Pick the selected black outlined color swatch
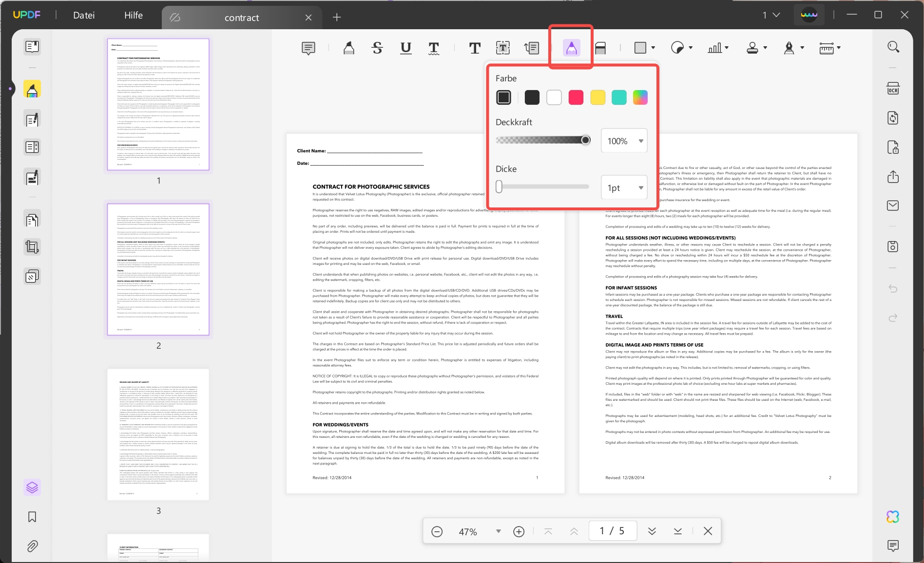The width and height of the screenshot is (924, 563). (503, 97)
